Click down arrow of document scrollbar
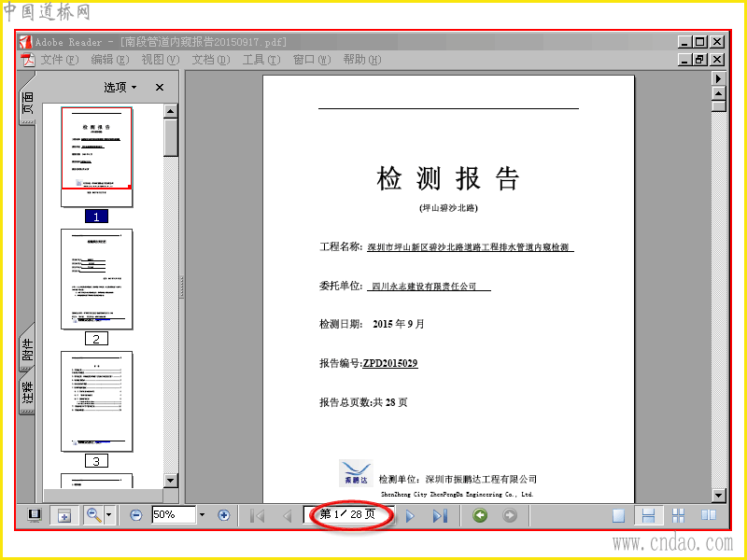Screen dimensions: 747x560 coord(719,496)
